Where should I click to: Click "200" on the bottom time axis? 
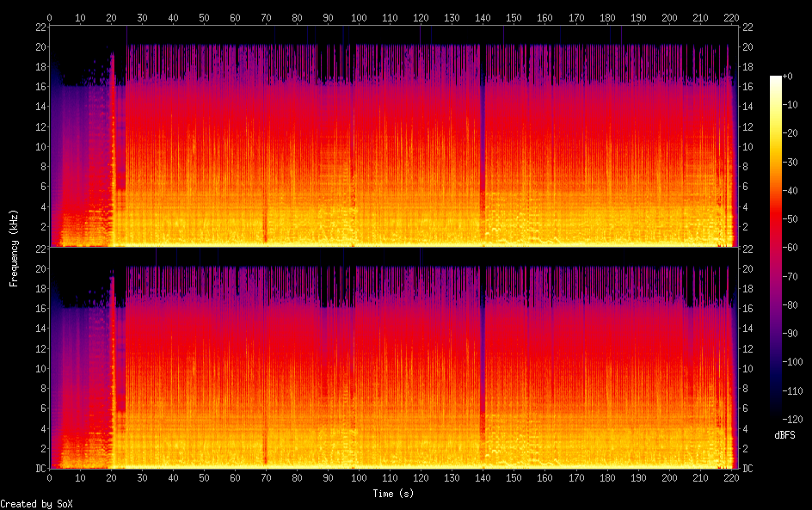pyautogui.click(x=669, y=478)
